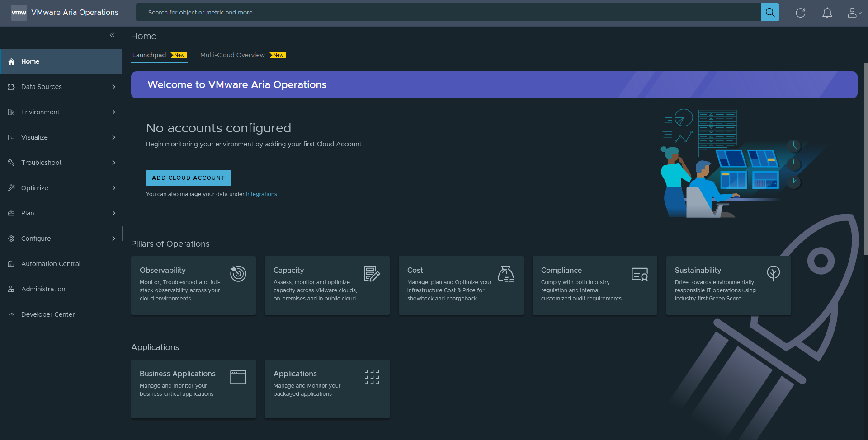Click the Visualize sidebar icon

coord(11,137)
